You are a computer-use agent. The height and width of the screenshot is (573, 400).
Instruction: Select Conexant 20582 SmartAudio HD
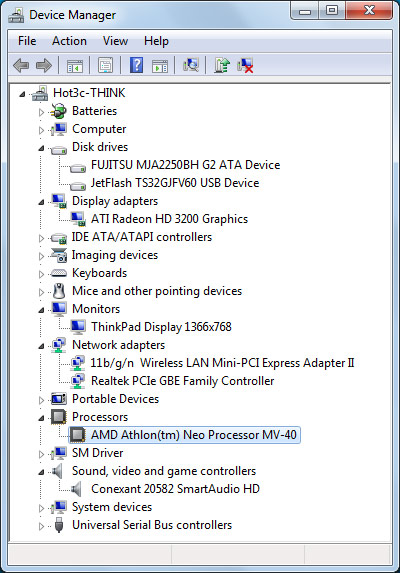(x=175, y=489)
